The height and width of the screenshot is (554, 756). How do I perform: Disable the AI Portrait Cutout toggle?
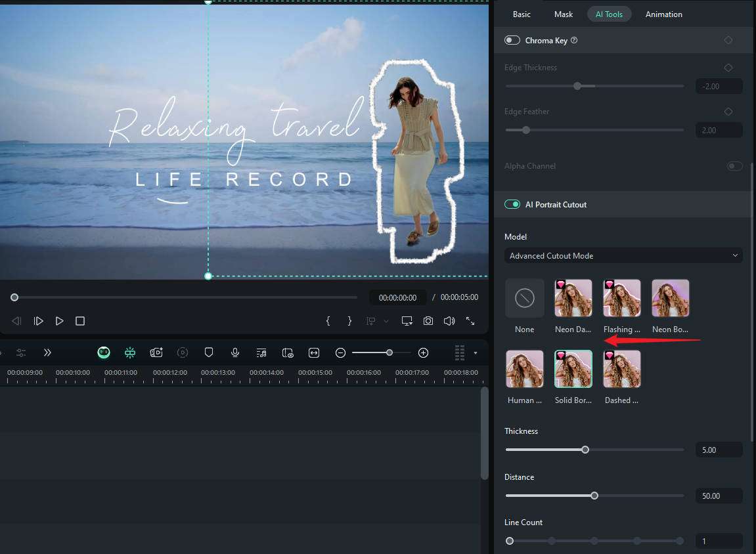point(512,204)
